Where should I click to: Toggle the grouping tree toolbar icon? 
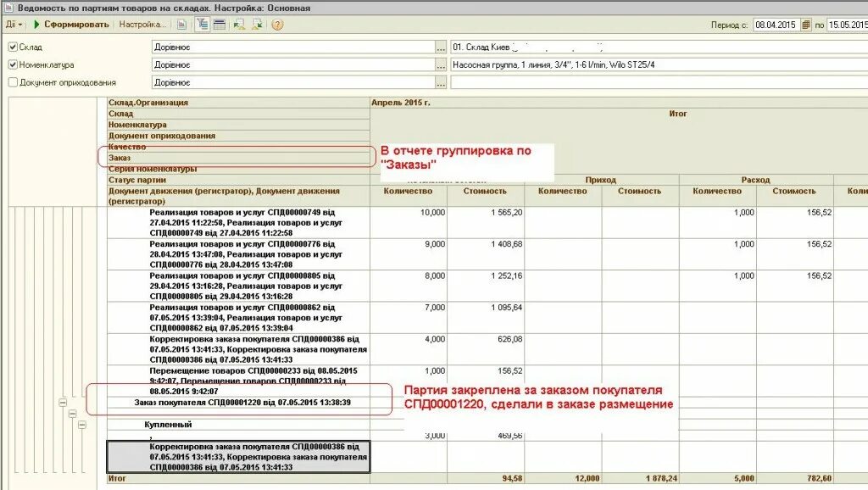click(203, 25)
